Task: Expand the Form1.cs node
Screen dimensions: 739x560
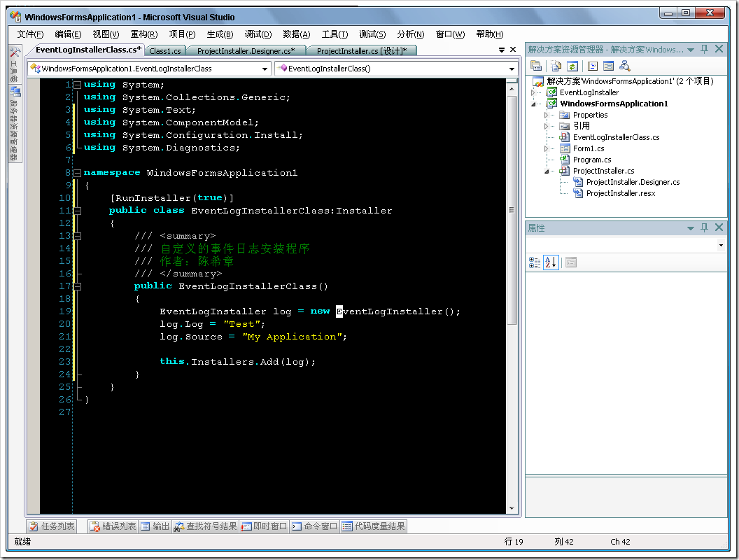Action: [x=547, y=148]
